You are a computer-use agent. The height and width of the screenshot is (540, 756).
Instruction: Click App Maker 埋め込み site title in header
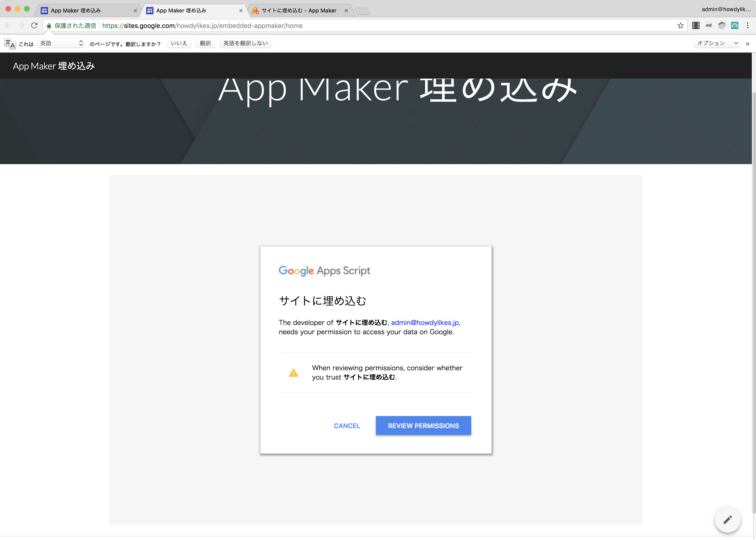click(54, 66)
